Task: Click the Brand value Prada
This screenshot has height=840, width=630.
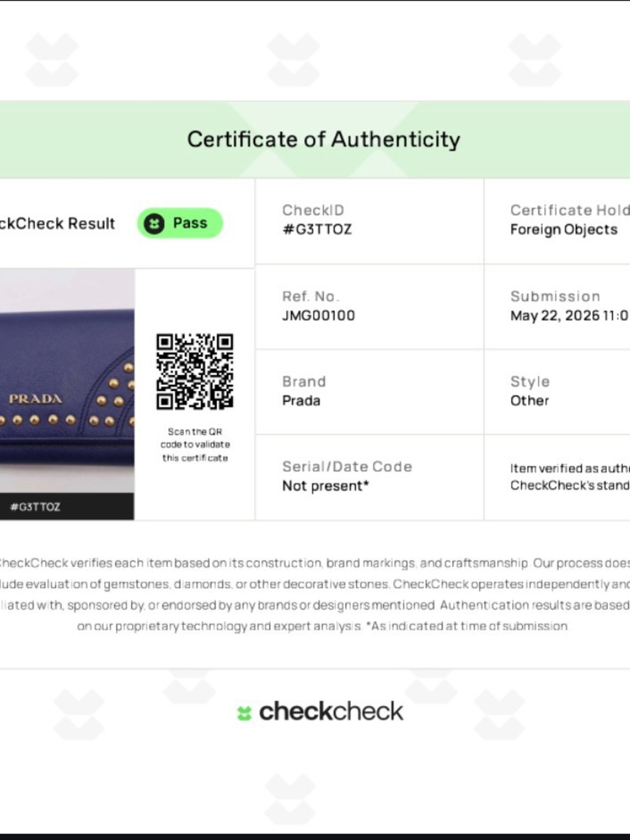Action: click(x=301, y=401)
